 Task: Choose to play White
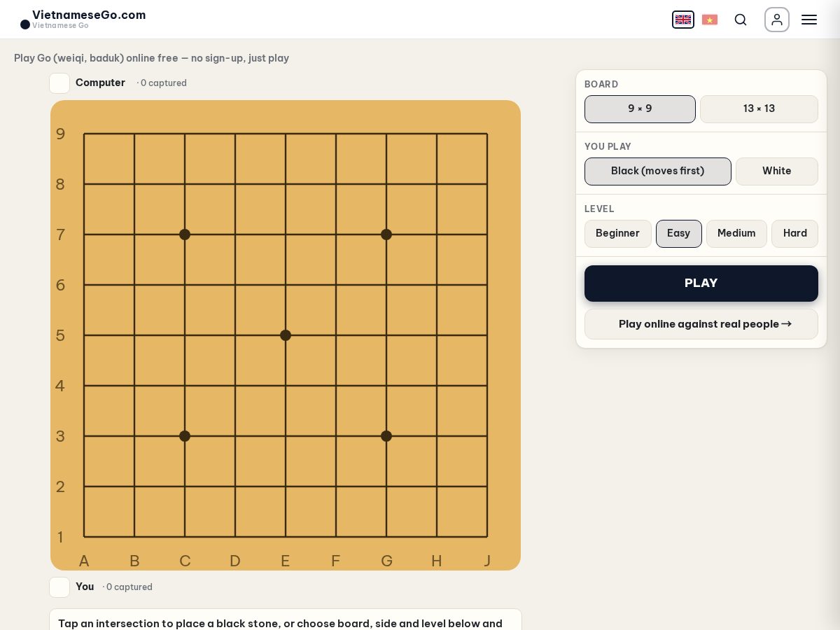tap(777, 171)
